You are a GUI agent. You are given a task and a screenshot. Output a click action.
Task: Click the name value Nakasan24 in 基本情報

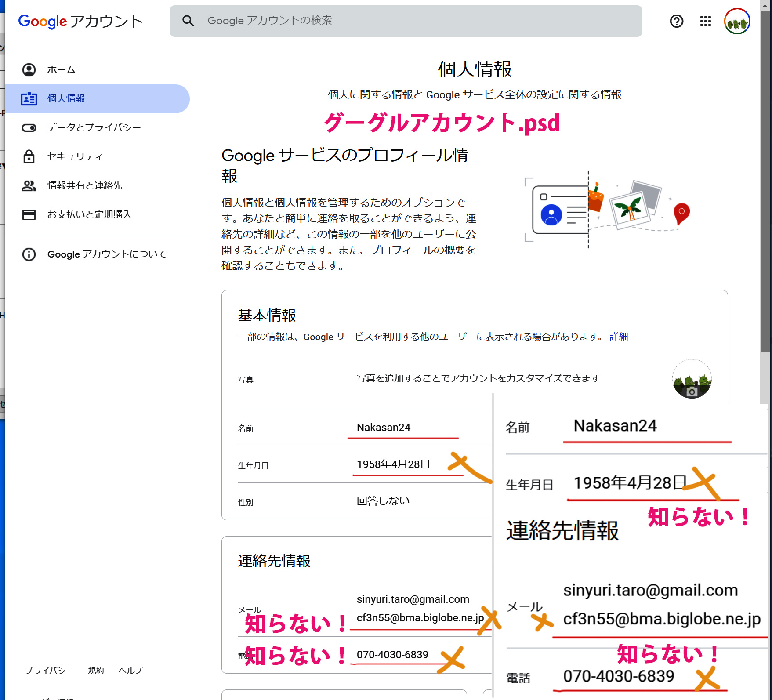point(384,428)
